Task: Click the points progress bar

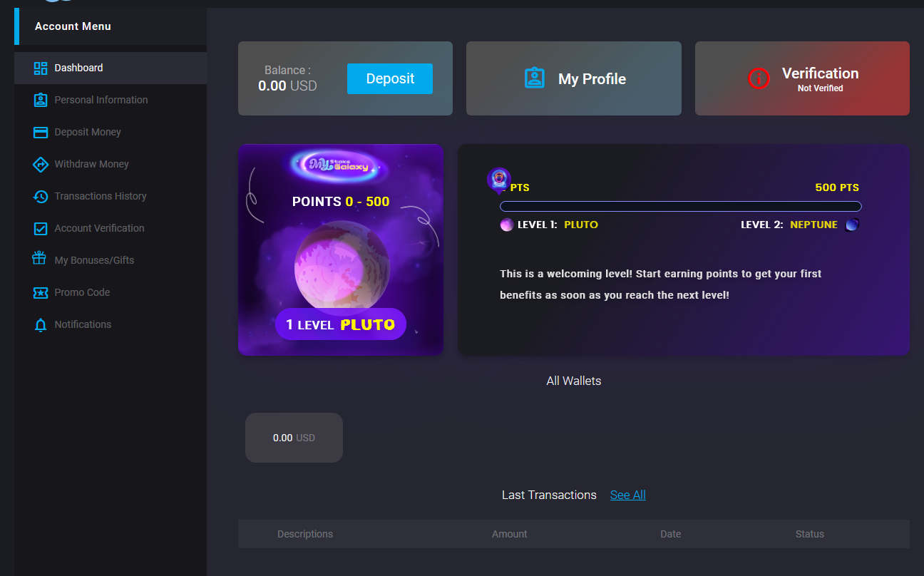Action: pos(681,207)
